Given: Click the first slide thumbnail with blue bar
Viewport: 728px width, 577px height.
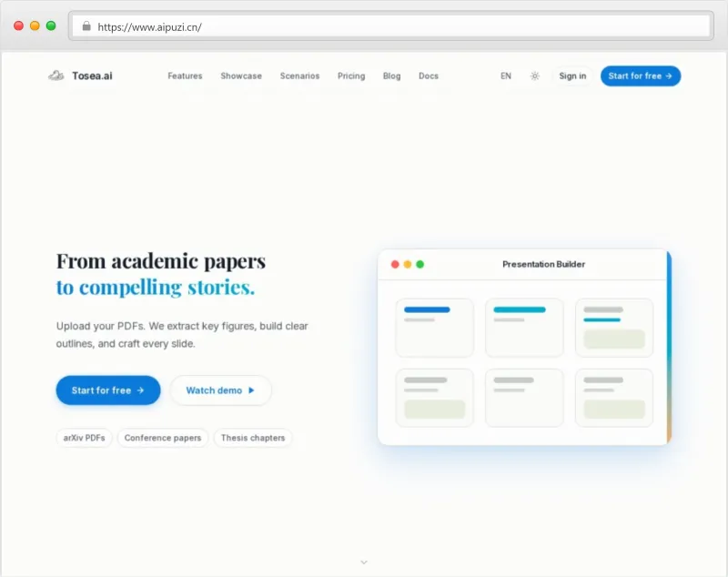Looking at the screenshot, I should [434, 328].
